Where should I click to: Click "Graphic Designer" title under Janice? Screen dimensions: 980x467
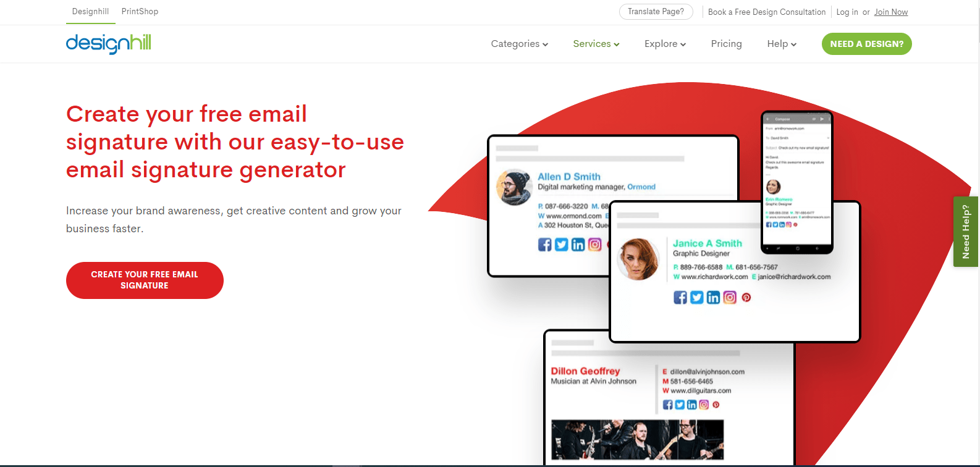coord(701,253)
